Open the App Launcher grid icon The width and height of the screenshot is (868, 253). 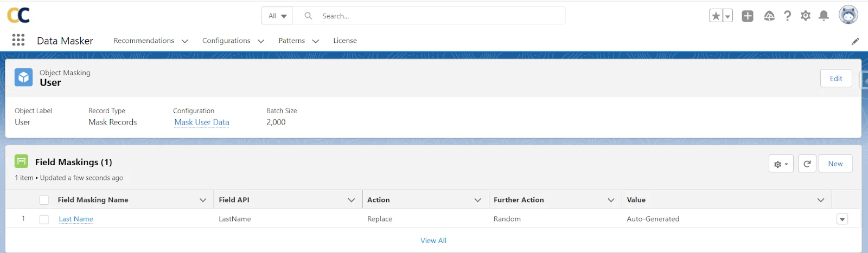pyautogui.click(x=18, y=40)
